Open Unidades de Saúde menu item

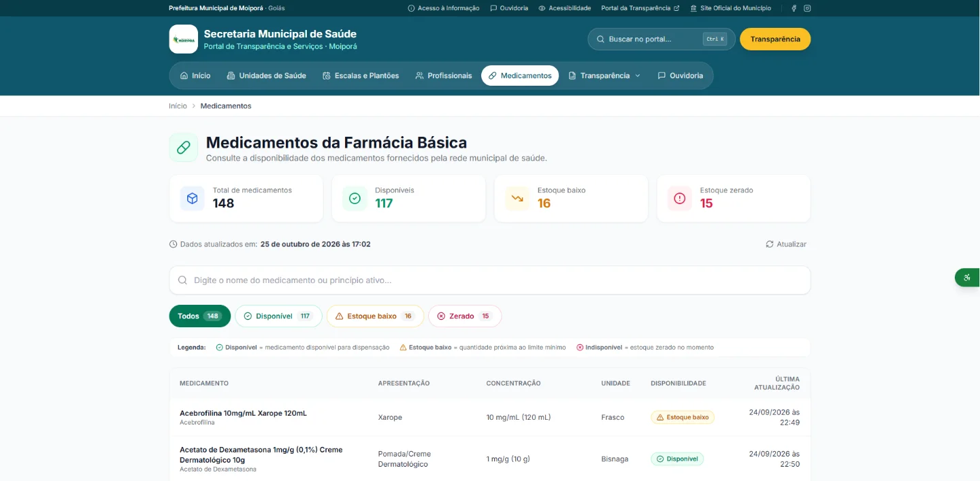pyautogui.click(x=266, y=76)
